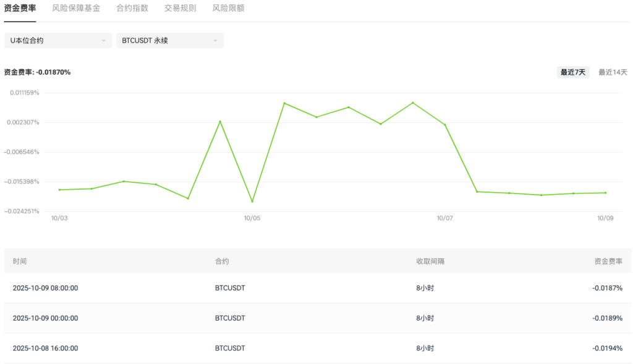The width and height of the screenshot is (633, 364).
Task: Click the 资金费率 table column header
Action: pos(608,261)
